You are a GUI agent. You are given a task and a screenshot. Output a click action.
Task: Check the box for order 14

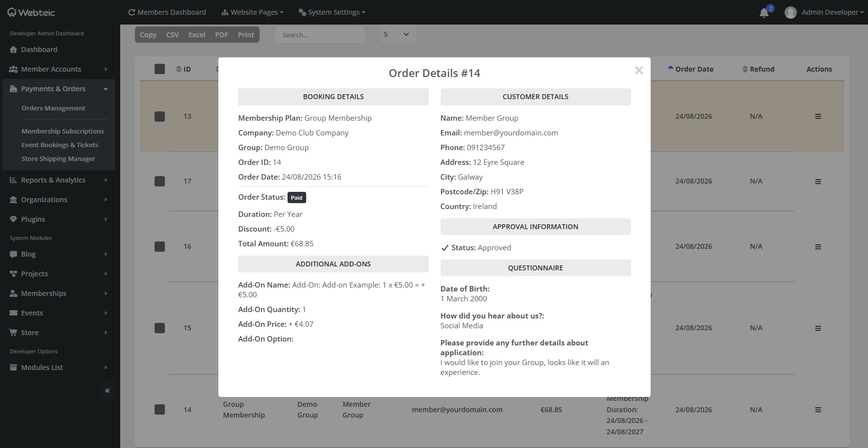[159, 409]
